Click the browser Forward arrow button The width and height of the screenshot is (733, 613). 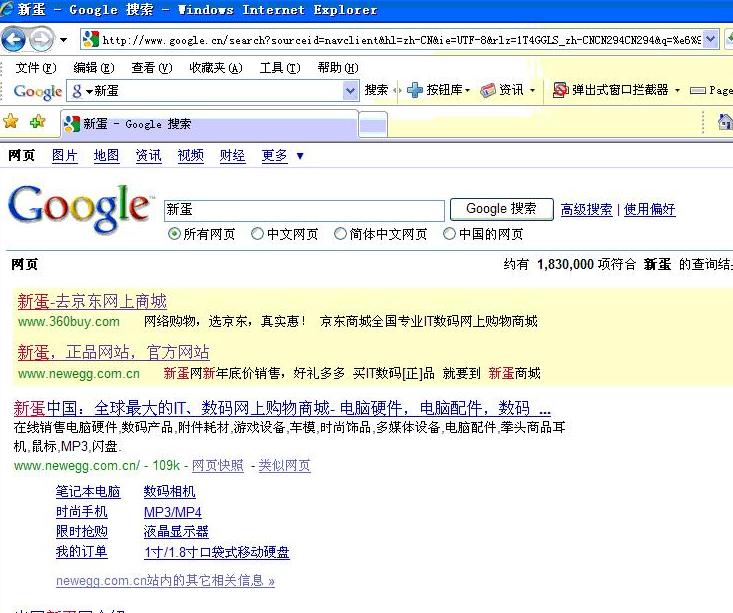click(41, 40)
